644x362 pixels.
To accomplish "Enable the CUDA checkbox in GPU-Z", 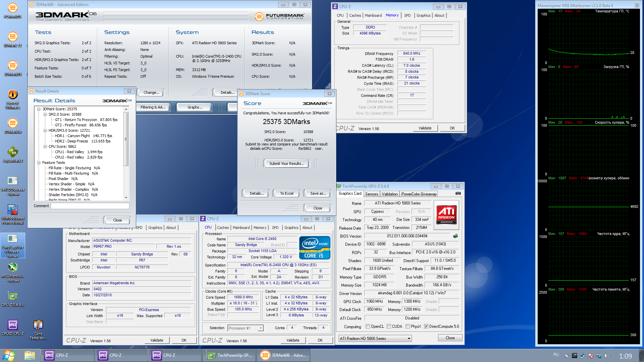I will click(389, 326).
